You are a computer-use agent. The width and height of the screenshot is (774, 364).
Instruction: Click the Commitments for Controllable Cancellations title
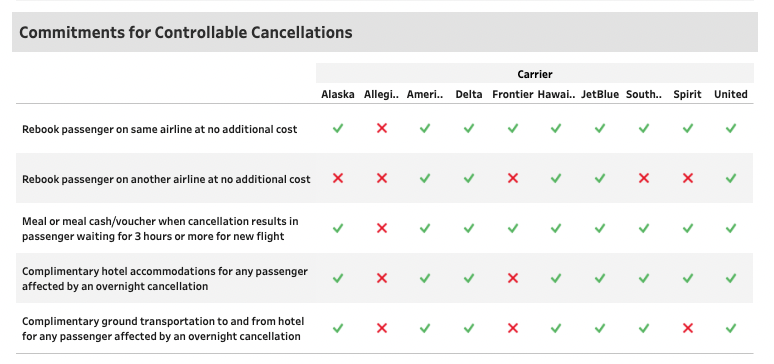[x=186, y=33]
